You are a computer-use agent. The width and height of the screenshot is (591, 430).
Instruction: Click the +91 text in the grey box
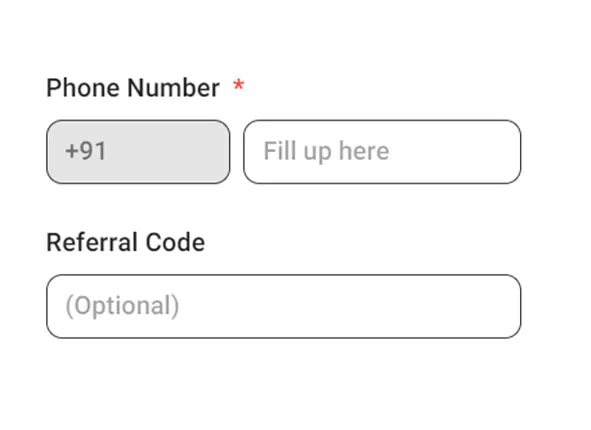[x=86, y=151]
